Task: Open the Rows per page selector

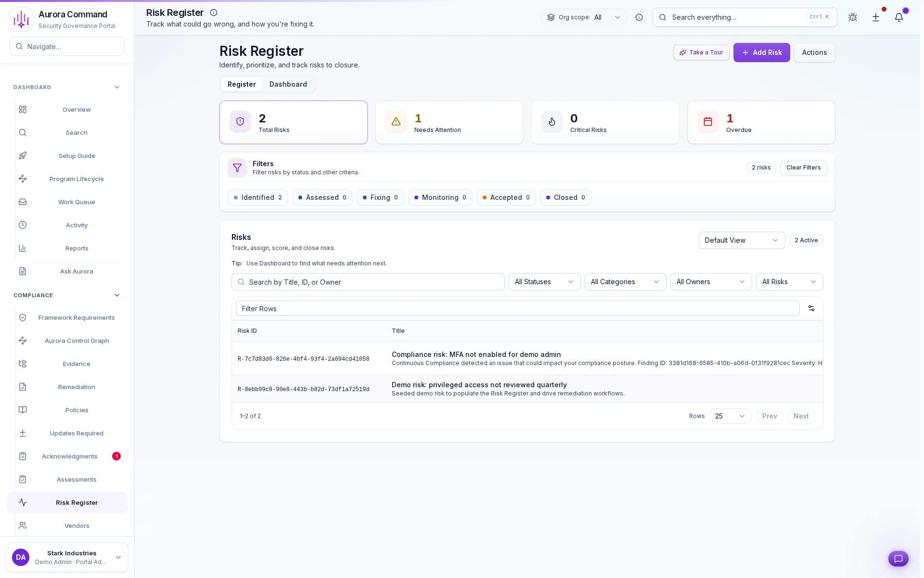Action: (730, 416)
